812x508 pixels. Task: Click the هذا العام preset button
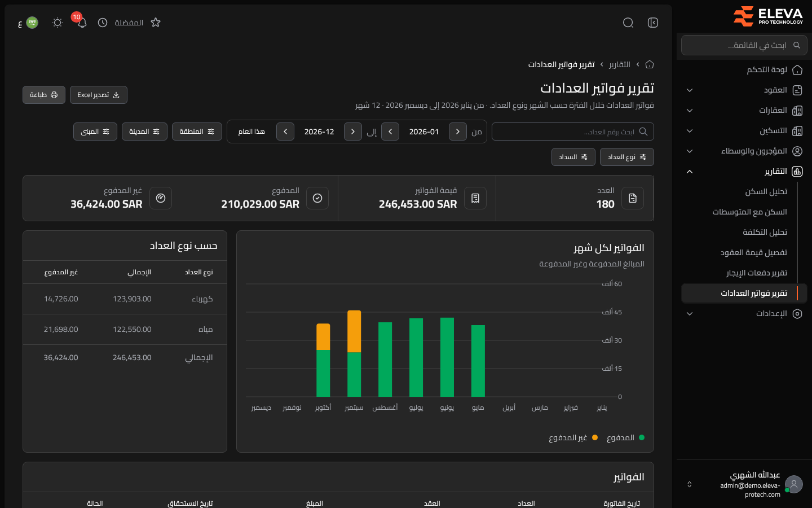tap(251, 132)
